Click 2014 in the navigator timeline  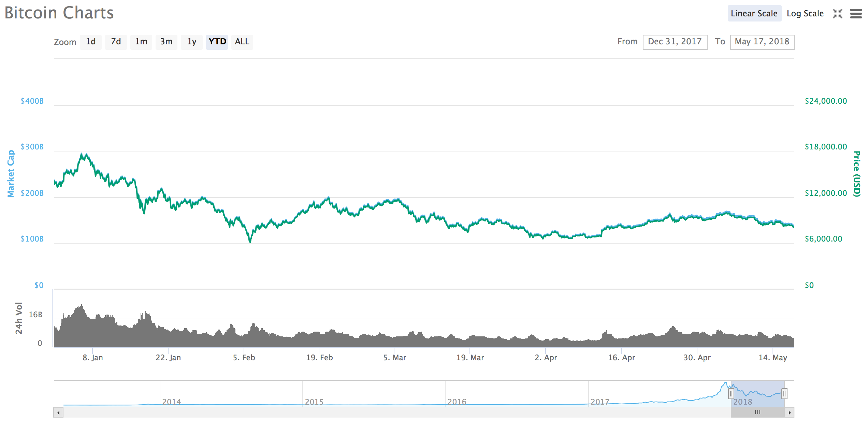171,402
